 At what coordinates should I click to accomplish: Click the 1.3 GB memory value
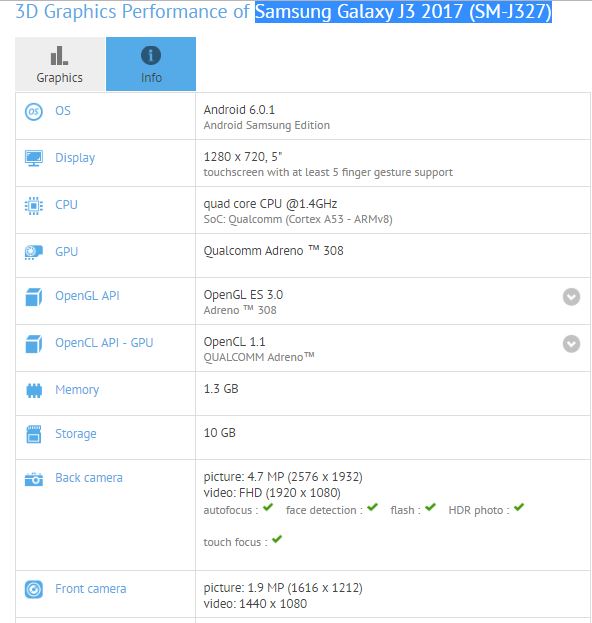[221, 389]
